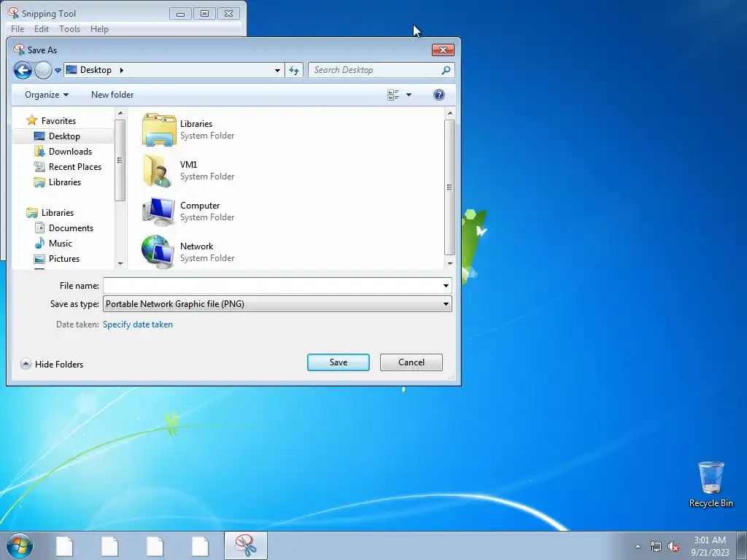747x560 pixels.
Task: Click the VM1 user folder icon
Action: tap(158, 171)
